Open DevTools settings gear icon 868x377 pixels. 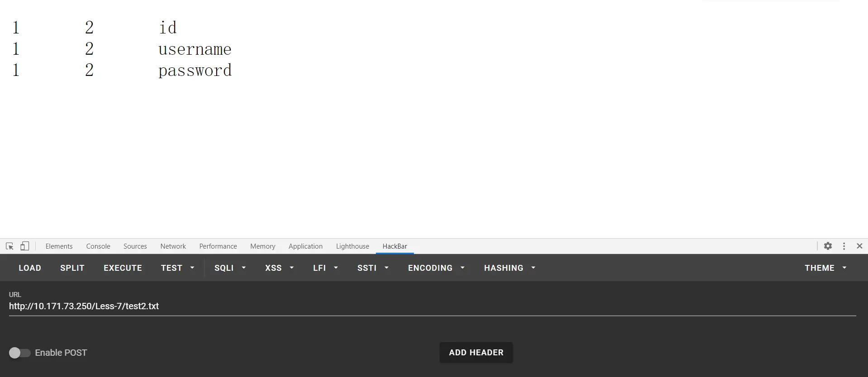pyautogui.click(x=828, y=246)
